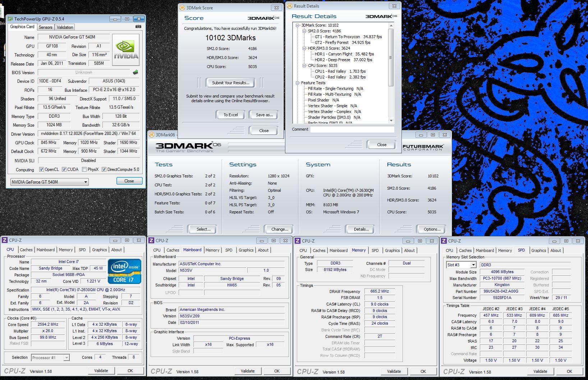The image size is (588, 380).
Task: Select the CPU1 - Red Valley row
Action: tap(340, 71)
